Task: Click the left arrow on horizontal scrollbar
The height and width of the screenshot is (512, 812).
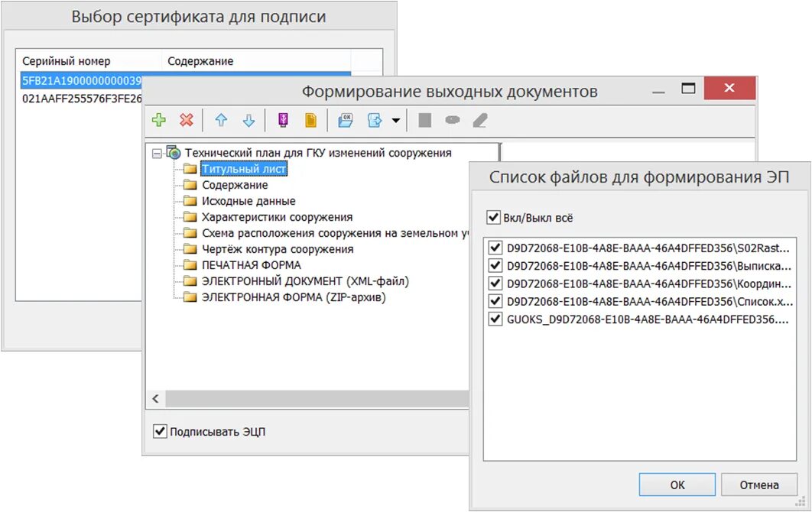Action: coord(155,399)
